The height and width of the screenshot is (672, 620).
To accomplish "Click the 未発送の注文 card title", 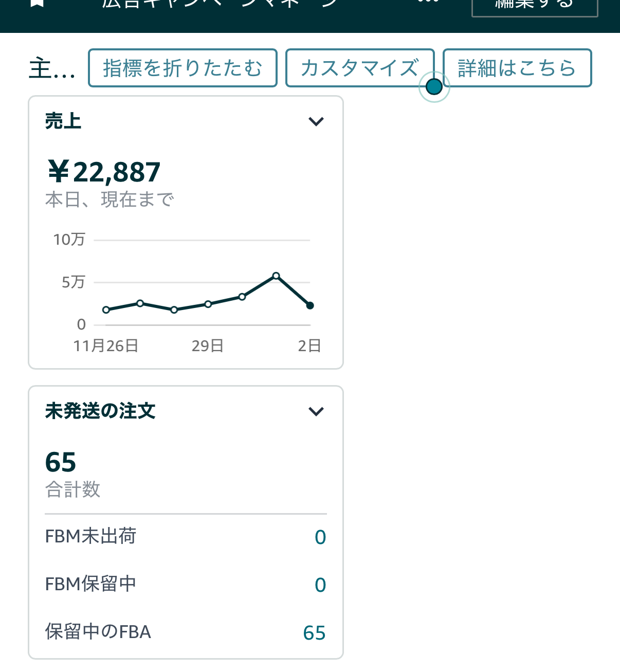I will (x=100, y=411).
